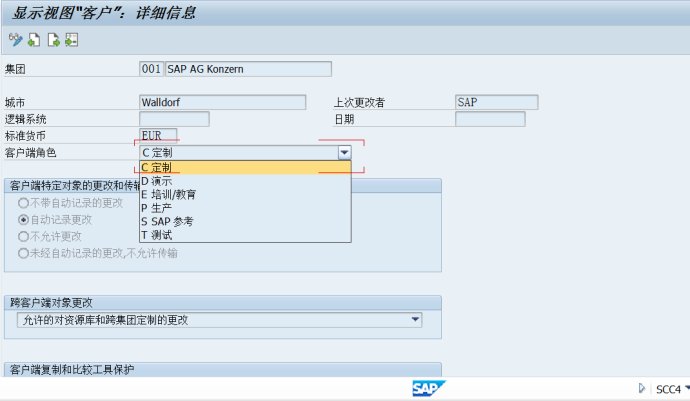The image size is (690, 401).
Task: Click the empty 逻辑系统 field
Action: coord(174,119)
